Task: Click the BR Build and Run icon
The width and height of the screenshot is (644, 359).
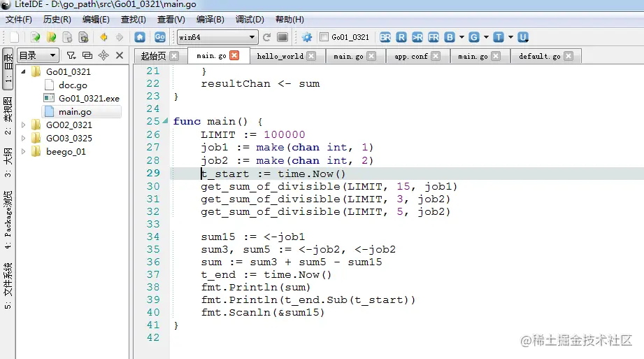Action: tap(385, 37)
